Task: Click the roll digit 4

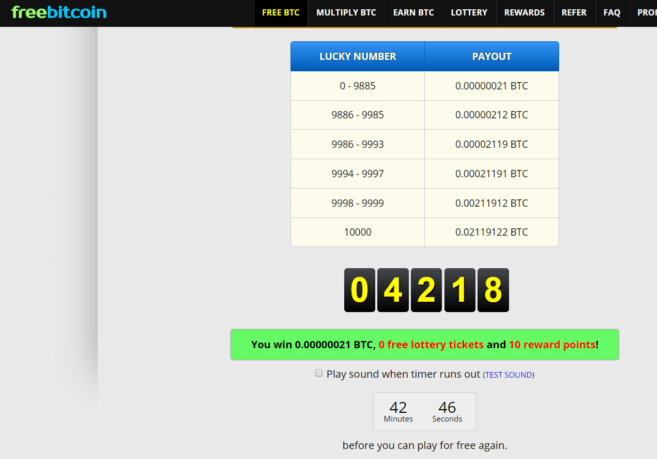Action: coord(393,290)
